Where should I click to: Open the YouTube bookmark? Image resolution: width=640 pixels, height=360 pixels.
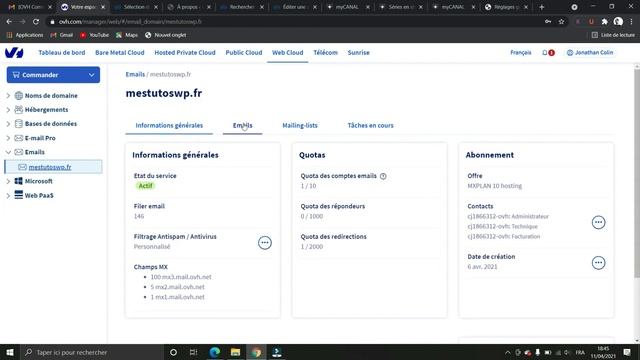click(95, 35)
